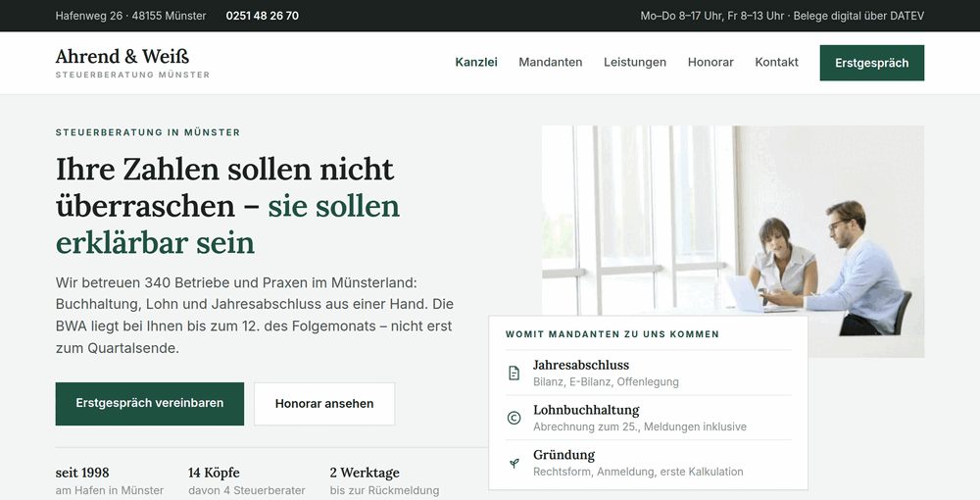The width and height of the screenshot is (980, 500).
Task: Open the Kontakt navigation item
Action: pyautogui.click(x=777, y=63)
